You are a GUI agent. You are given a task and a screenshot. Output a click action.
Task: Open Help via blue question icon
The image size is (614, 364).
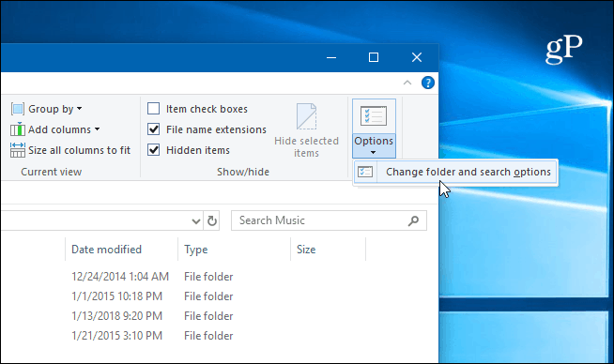pyautogui.click(x=427, y=83)
